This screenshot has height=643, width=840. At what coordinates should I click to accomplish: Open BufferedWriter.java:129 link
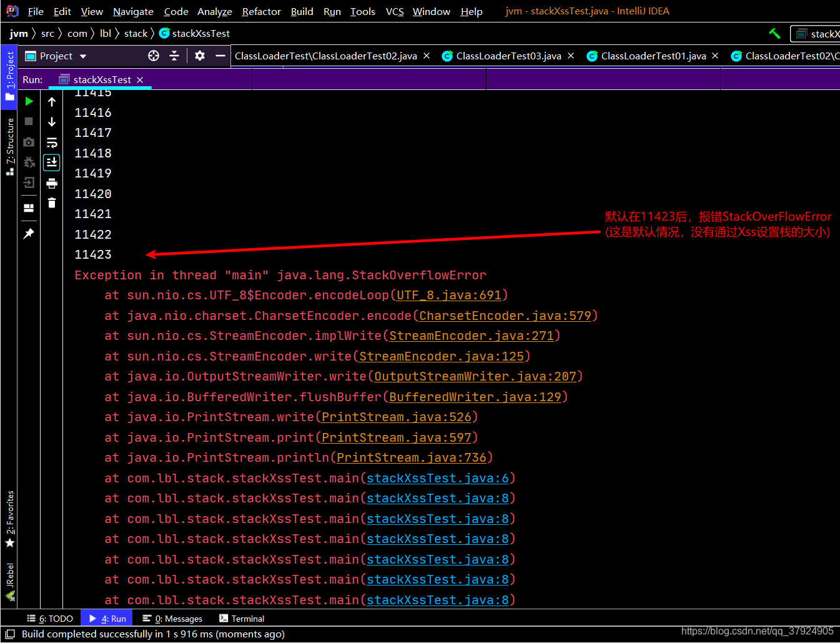click(x=475, y=397)
